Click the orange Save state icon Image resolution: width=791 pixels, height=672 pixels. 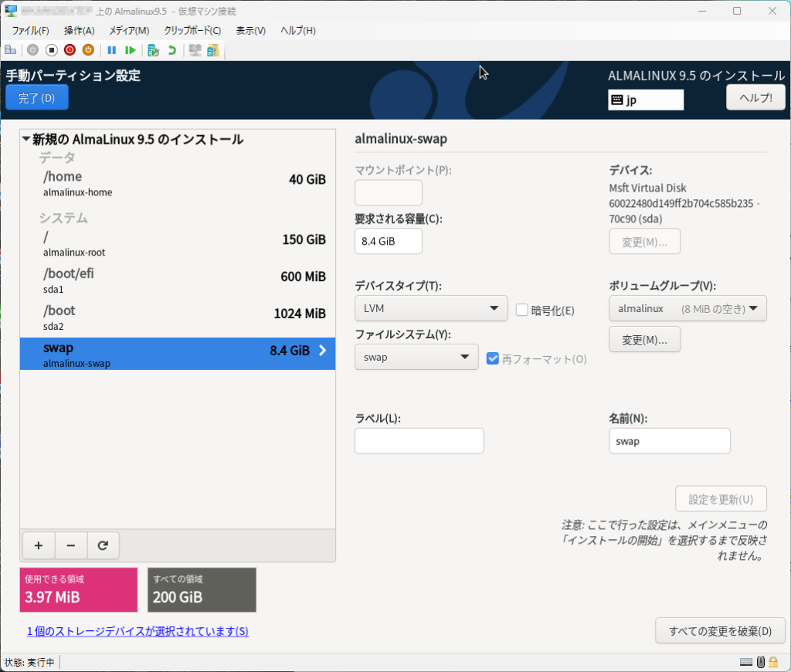[88, 50]
